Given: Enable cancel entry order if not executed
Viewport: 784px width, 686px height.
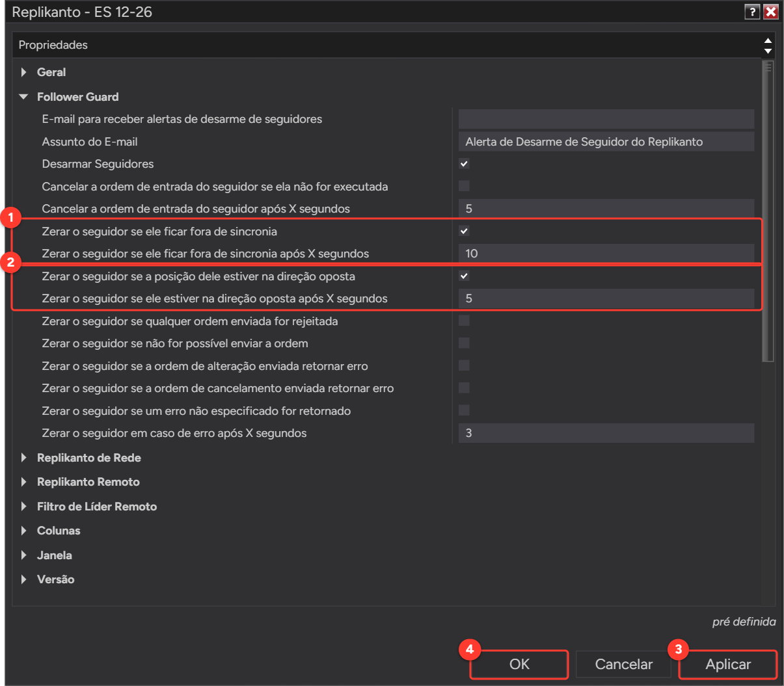Looking at the screenshot, I should click(x=464, y=186).
